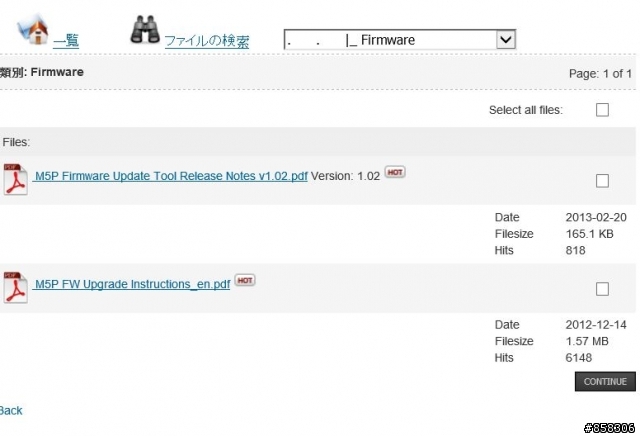The image size is (640, 436).
Task: Open the Firmware category dropdown arrow
Action: (506, 40)
